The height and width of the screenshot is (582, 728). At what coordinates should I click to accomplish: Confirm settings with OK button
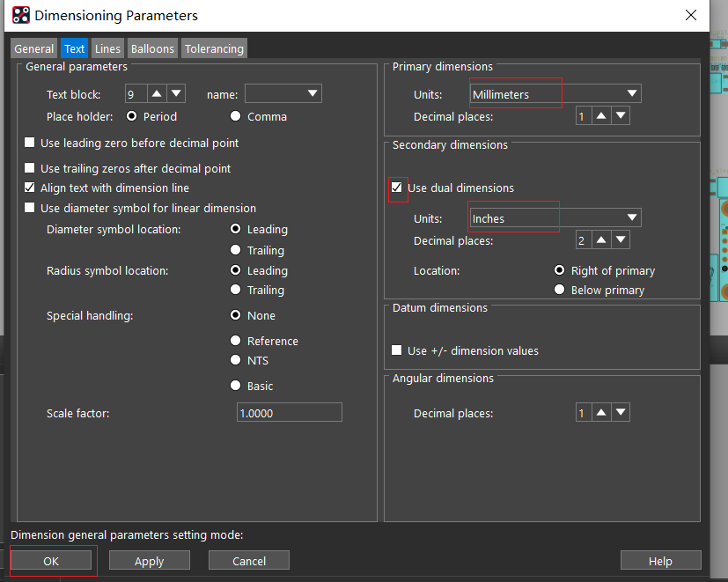pos(51,561)
